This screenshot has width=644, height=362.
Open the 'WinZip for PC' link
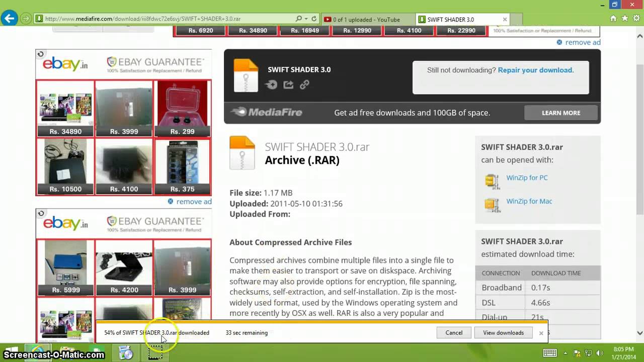point(527,177)
